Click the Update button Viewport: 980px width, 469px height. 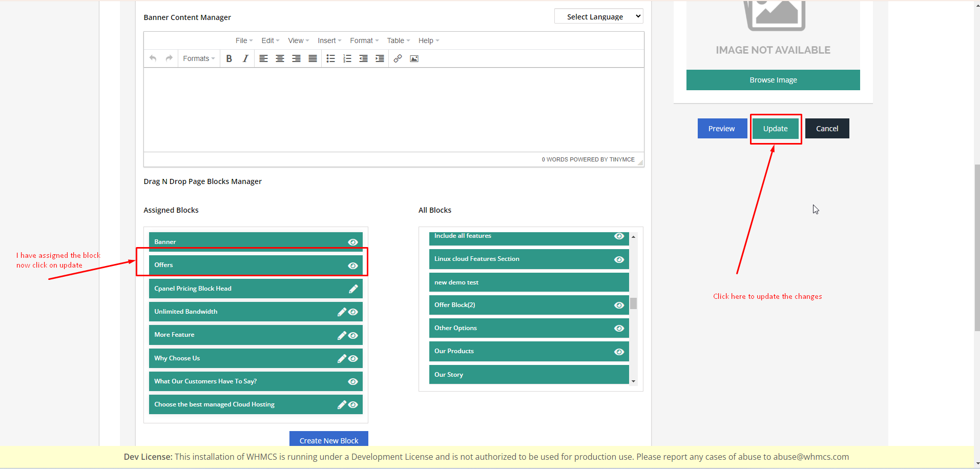click(775, 129)
